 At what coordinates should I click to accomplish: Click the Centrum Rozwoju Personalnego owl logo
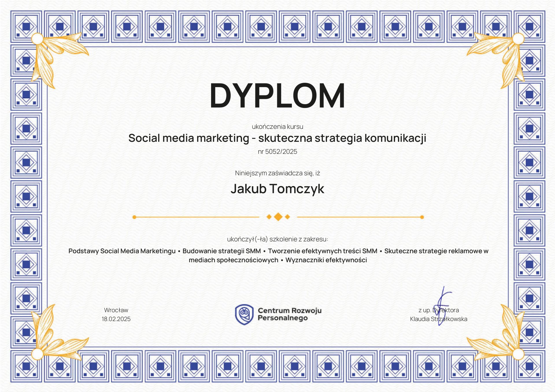[244, 314]
